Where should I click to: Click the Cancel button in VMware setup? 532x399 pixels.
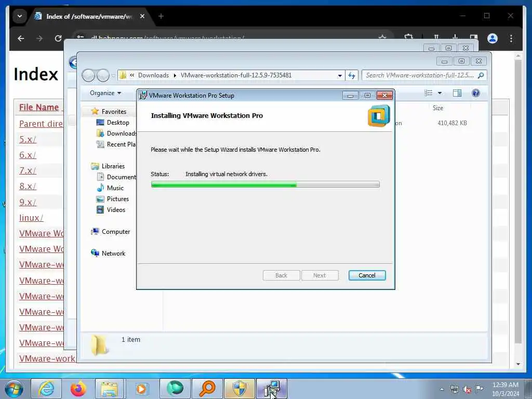[x=367, y=275]
